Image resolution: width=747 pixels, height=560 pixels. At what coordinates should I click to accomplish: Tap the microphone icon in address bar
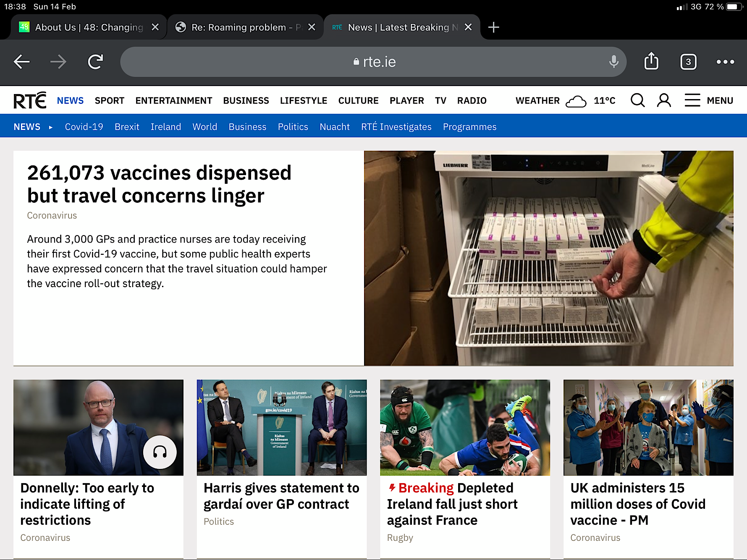613,62
